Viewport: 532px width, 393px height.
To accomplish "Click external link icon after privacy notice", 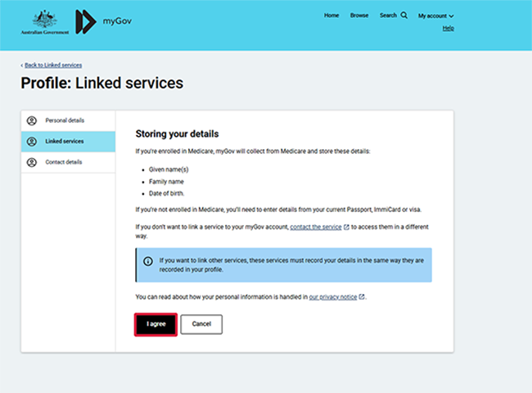I will 362,296.
